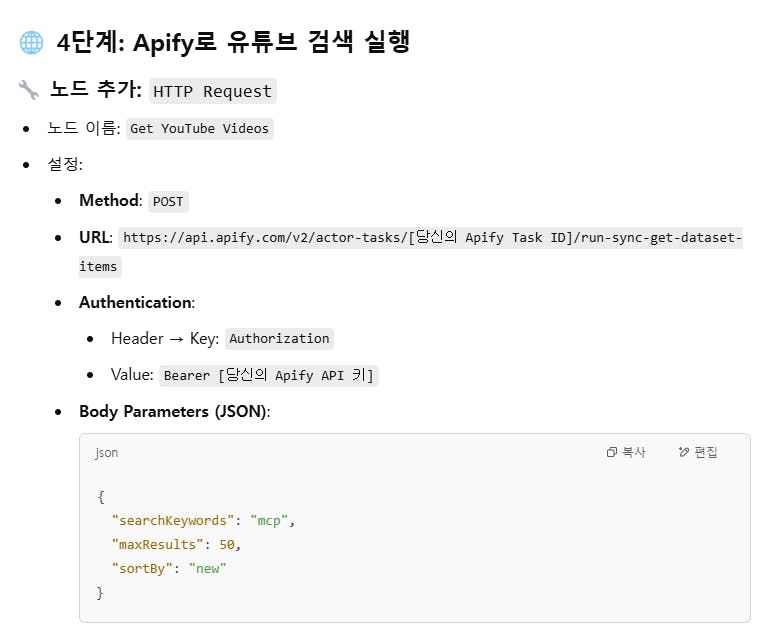This screenshot has height=635, width=770.
Task: Click the Body Parameters (JSON) label
Action: tap(173, 412)
